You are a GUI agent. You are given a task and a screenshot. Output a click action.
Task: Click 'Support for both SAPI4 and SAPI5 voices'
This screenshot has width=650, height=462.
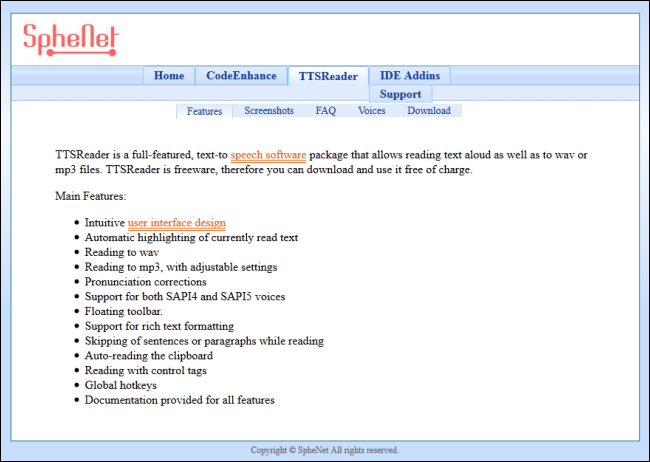click(x=185, y=297)
